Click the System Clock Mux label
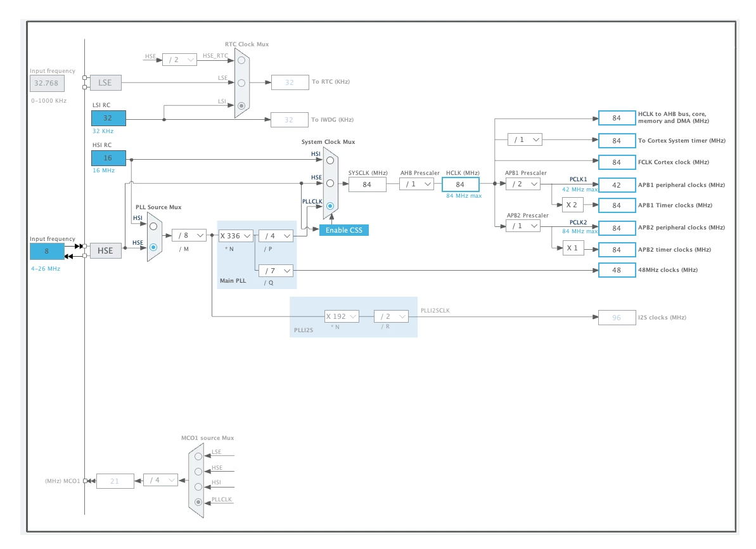The image size is (756, 549). point(328,142)
